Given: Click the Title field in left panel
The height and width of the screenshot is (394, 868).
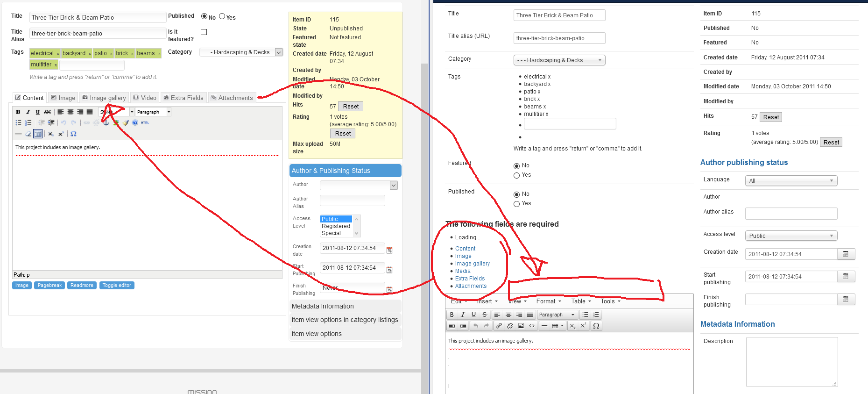Looking at the screenshot, I should coord(98,18).
